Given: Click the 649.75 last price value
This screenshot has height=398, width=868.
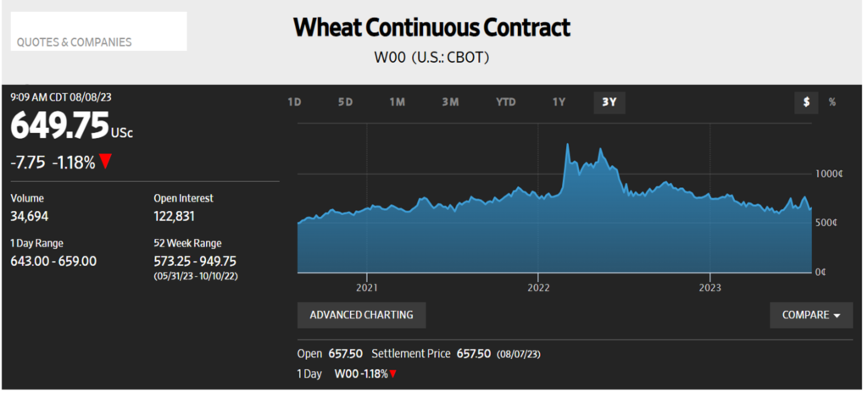Looking at the screenshot, I should click(x=59, y=127).
